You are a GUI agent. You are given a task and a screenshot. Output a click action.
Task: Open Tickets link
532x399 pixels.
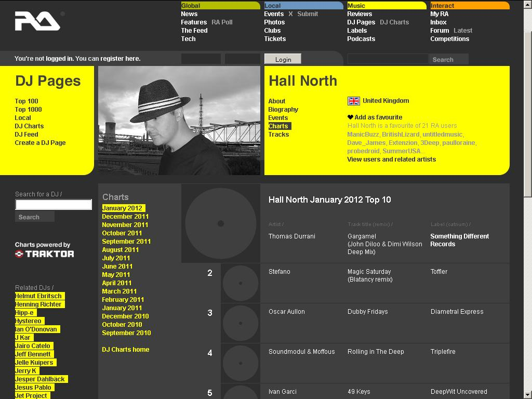tap(275, 38)
